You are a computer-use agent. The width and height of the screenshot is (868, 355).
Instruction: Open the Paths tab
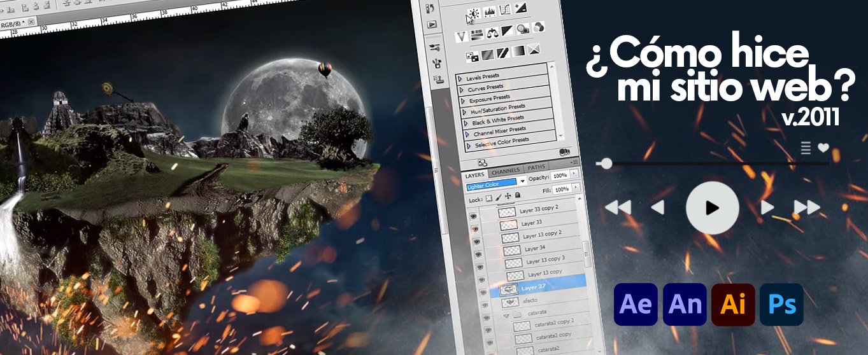tap(535, 168)
